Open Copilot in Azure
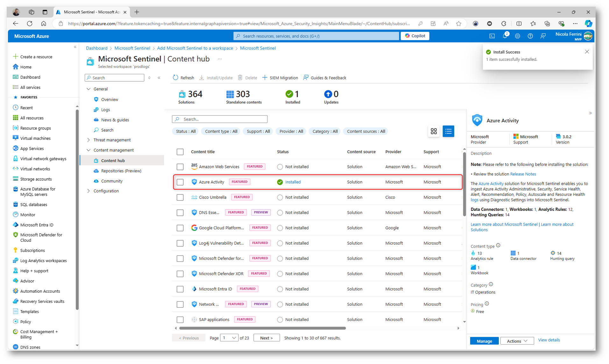The image size is (609, 364). pyautogui.click(x=415, y=36)
